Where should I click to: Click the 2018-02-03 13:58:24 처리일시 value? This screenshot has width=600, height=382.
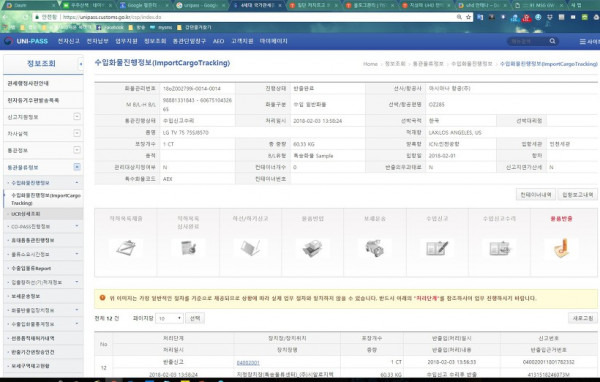click(318, 121)
